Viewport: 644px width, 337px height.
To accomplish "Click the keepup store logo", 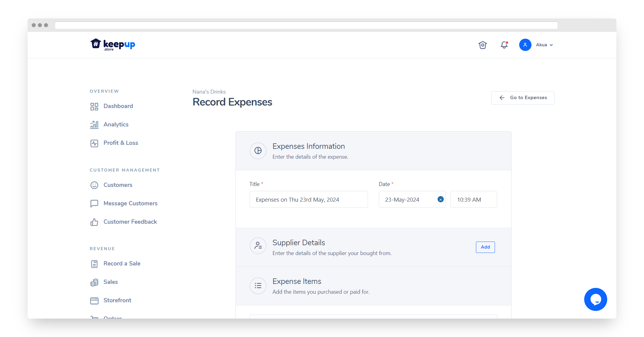I will [113, 45].
